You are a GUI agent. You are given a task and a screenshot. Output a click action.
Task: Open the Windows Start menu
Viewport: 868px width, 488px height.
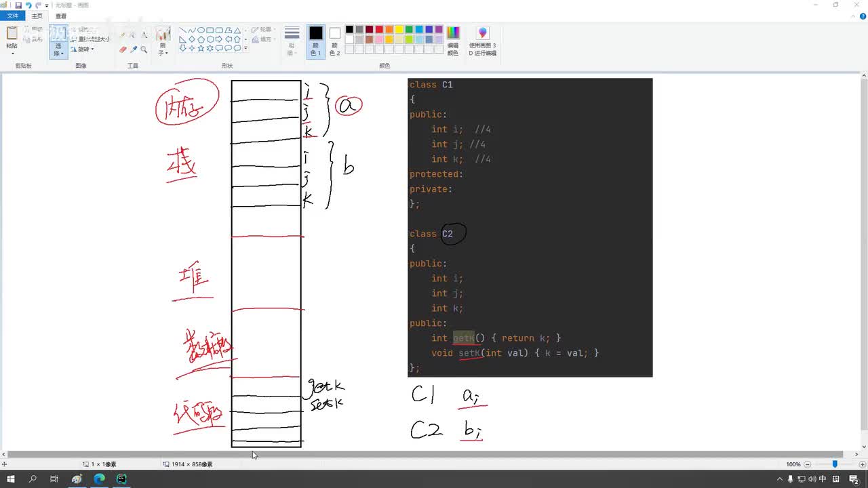click(11, 479)
